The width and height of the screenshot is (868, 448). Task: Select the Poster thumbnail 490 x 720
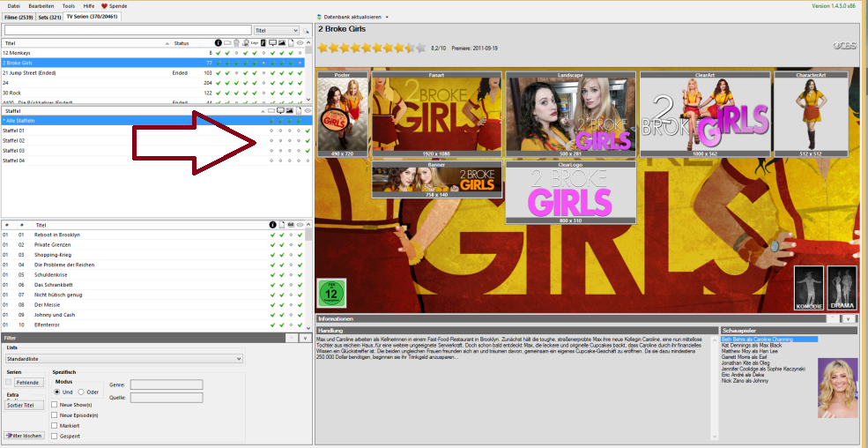(343, 114)
